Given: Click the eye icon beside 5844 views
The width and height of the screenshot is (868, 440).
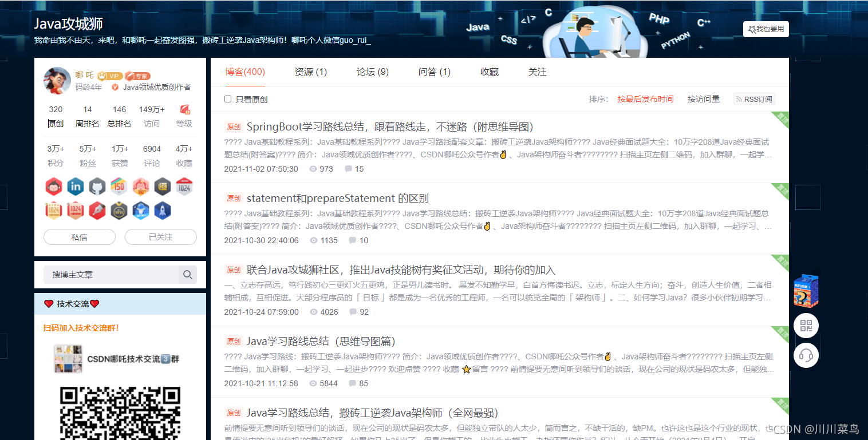Looking at the screenshot, I should pyautogui.click(x=313, y=383).
